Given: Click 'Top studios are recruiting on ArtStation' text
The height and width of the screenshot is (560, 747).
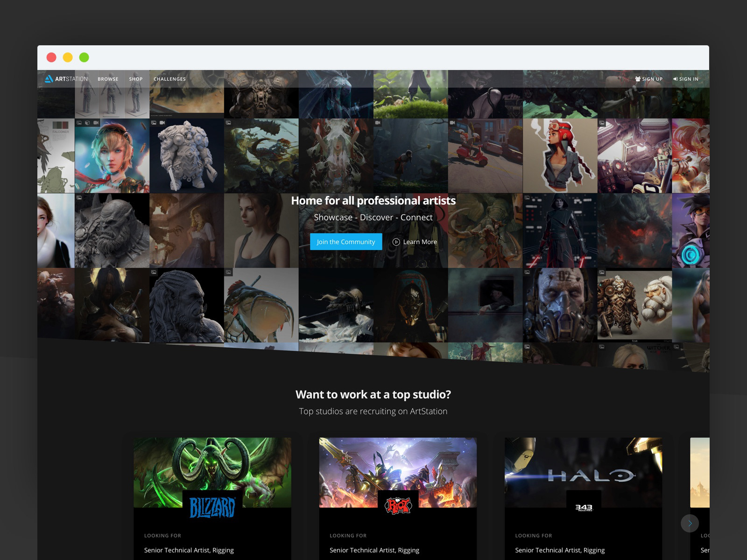Looking at the screenshot, I should (373, 411).
